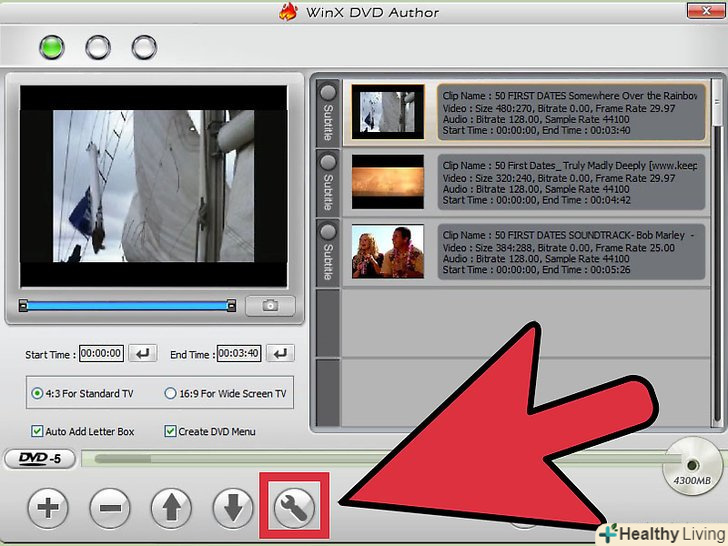Select the sailboat clip thumbnail

388,112
